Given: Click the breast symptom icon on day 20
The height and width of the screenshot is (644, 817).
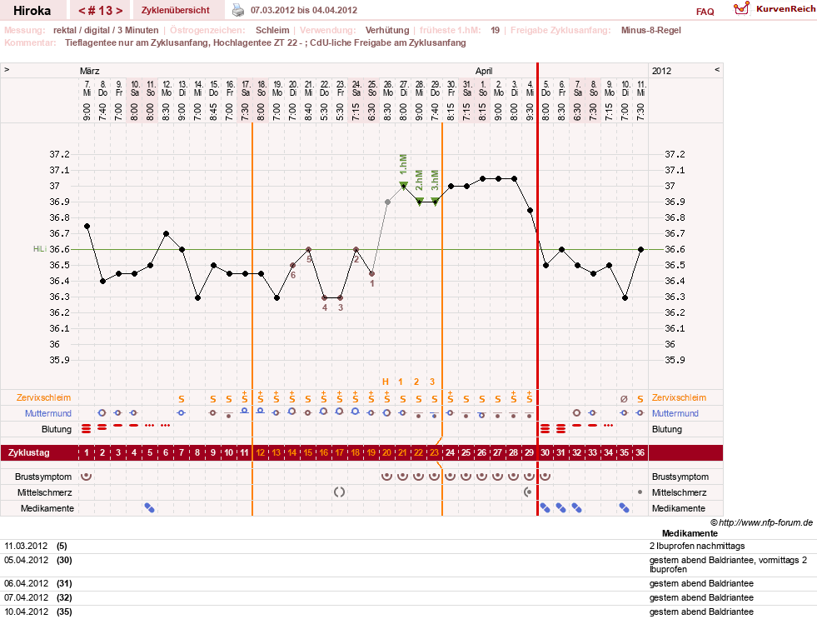Looking at the screenshot, I should pyautogui.click(x=386, y=477).
